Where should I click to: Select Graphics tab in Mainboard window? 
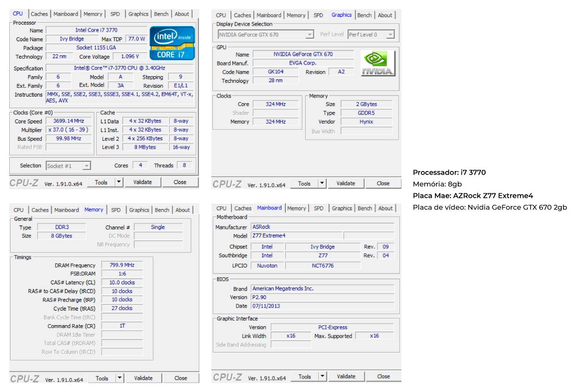342,209
